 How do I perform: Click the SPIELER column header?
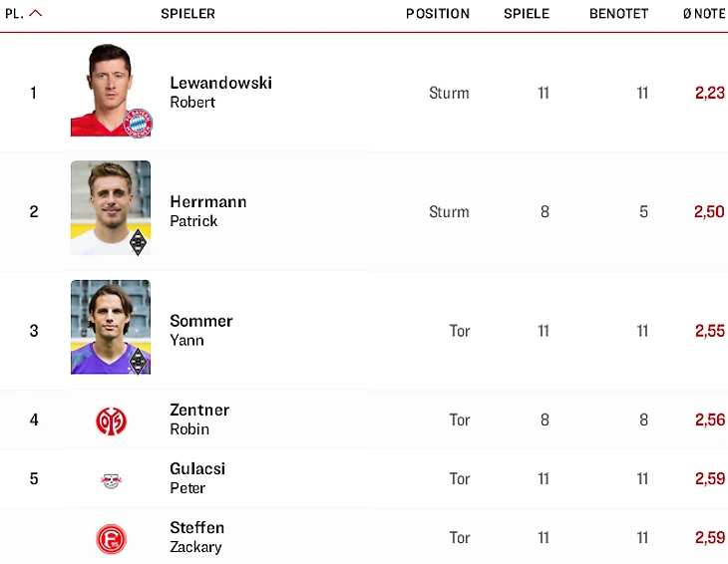(188, 13)
